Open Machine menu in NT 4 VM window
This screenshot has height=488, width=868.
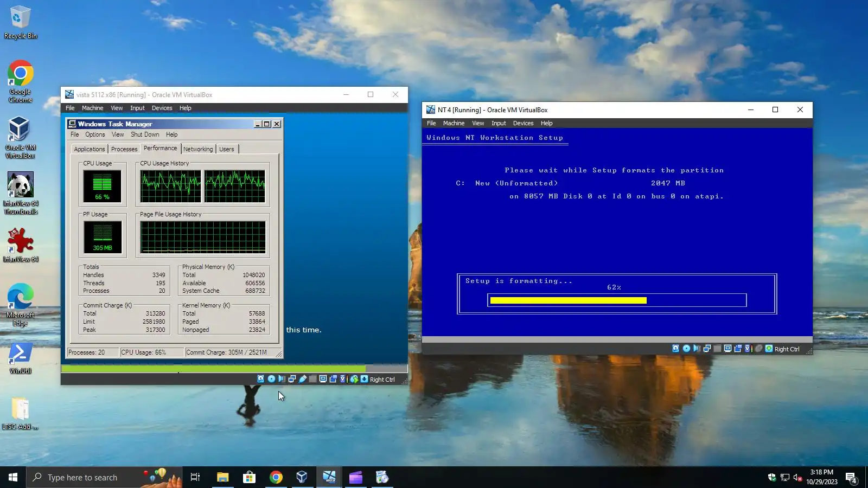[454, 123]
